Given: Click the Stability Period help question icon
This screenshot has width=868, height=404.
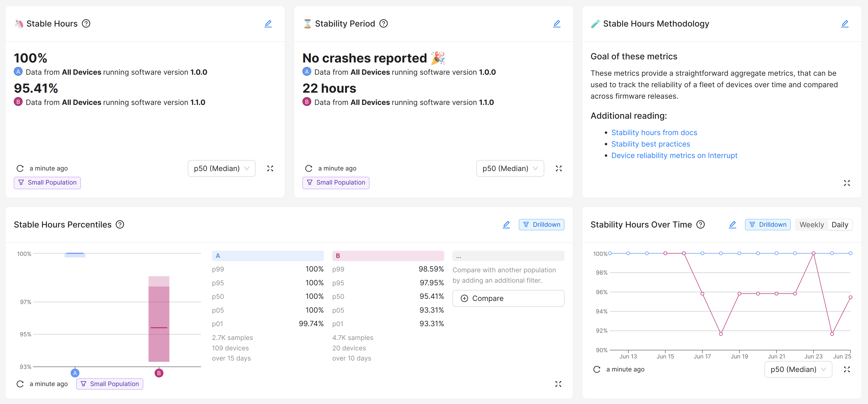Looking at the screenshot, I should [x=384, y=24].
